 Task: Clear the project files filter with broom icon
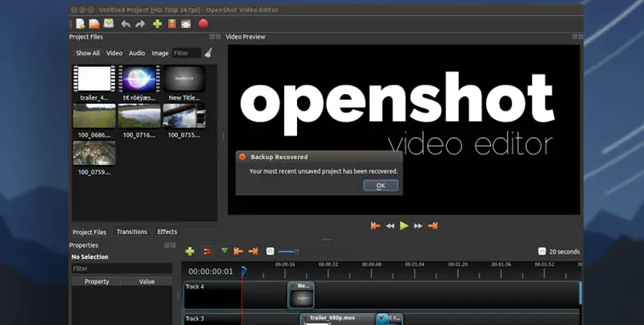coord(208,52)
